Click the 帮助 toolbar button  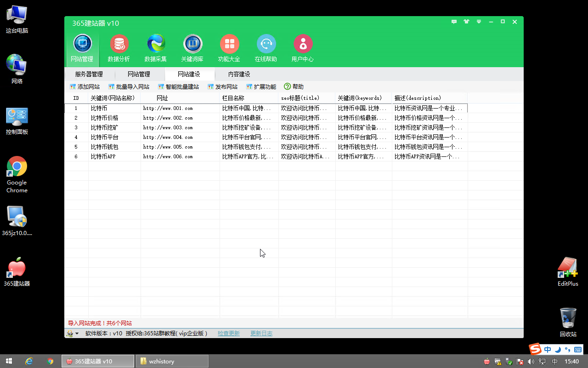294,86
